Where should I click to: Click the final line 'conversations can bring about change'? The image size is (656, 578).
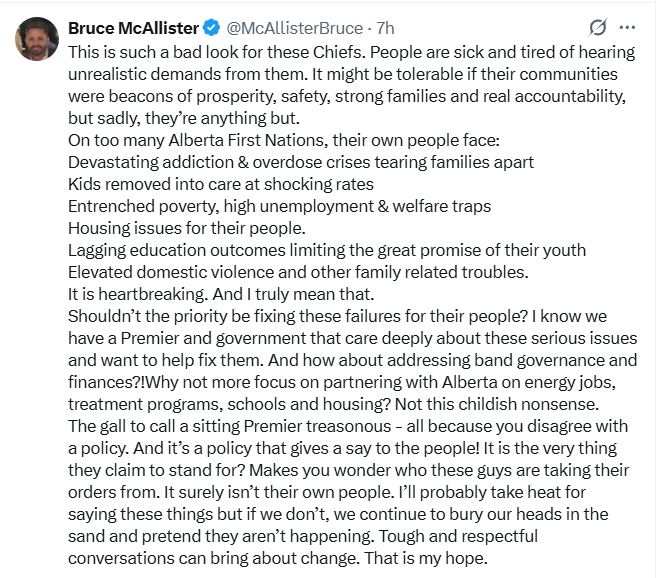pyautogui.click(x=278, y=558)
